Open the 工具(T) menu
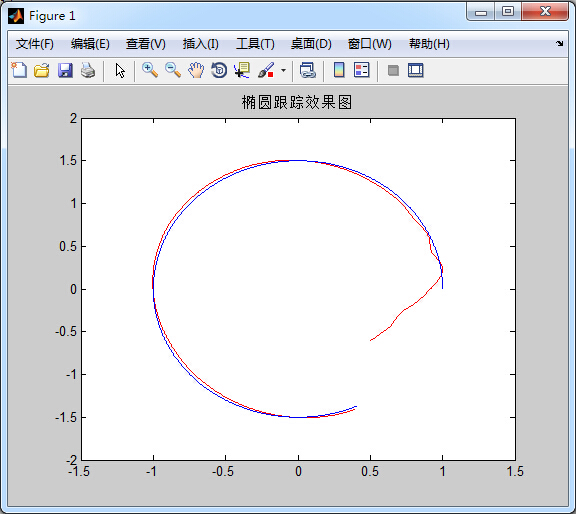This screenshot has width=576, height=514. click(255, 44)
